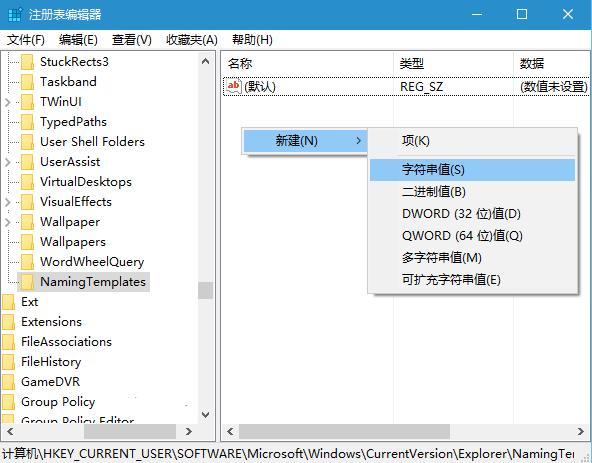The width and height of the screenshot is (592, 463).
Task: Click the VisualEffects folder icon
Action: [27, 202]
